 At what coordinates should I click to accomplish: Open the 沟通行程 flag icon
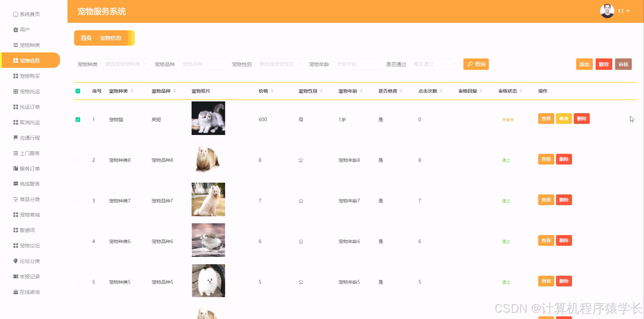(x=29, y=138)
